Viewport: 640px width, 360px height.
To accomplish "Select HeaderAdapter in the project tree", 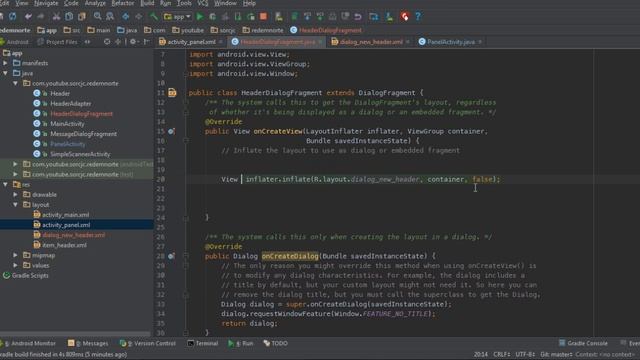I will click(71, 104).
